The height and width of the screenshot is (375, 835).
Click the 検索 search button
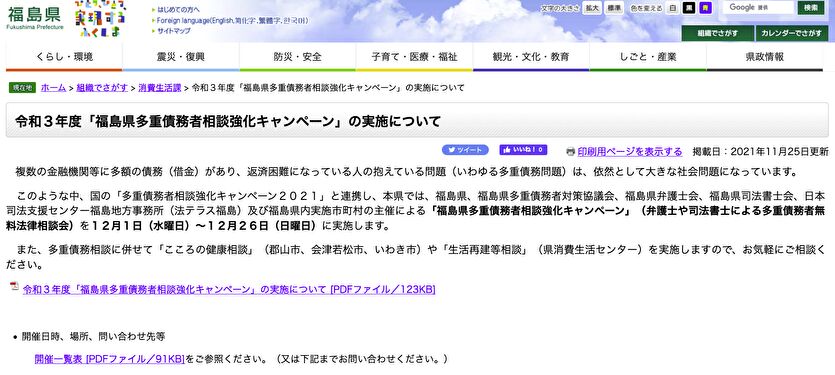(x=811, y=7)
